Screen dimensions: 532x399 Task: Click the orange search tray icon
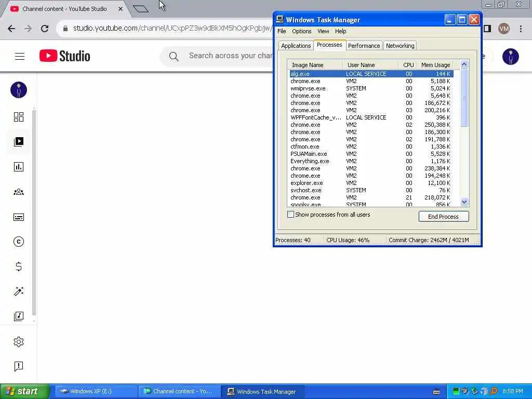494,391
